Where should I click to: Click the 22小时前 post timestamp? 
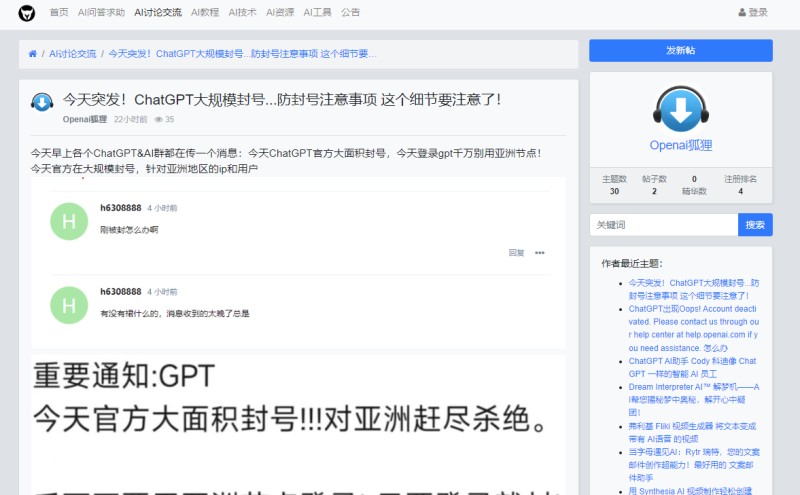click(x=130, y=119)
